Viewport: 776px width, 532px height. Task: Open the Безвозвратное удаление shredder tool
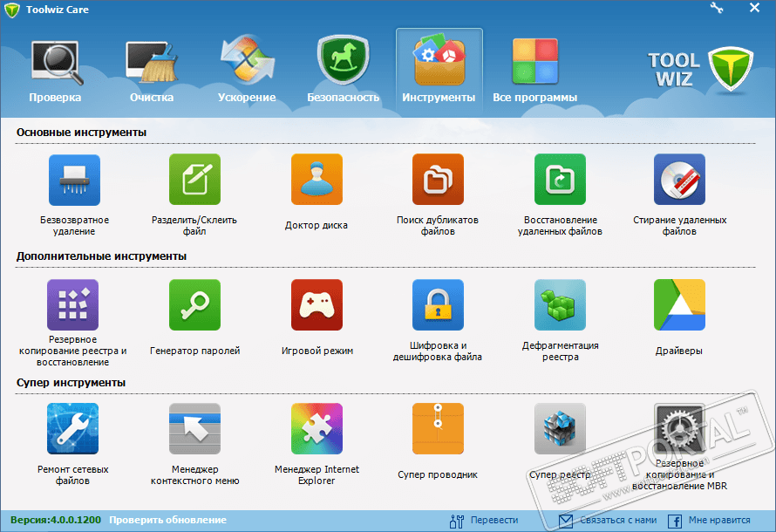(74, 180)
